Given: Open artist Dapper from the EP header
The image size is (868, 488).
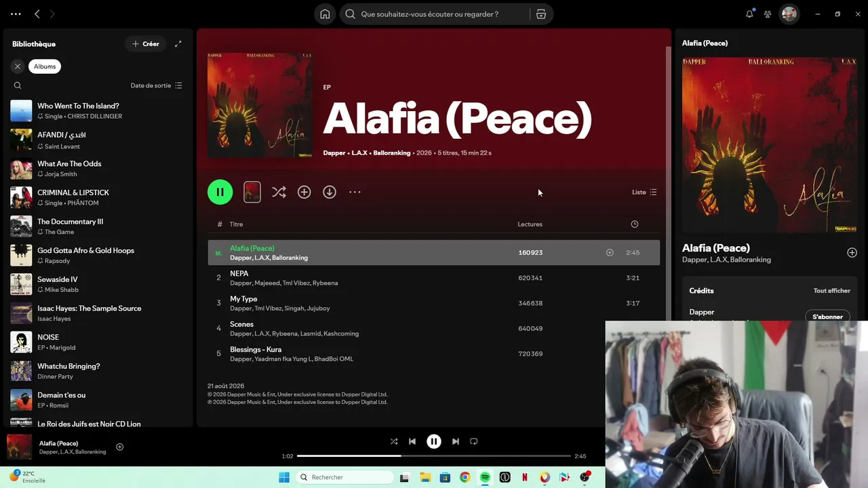Looking at the screenshot, I should (334, 153).
